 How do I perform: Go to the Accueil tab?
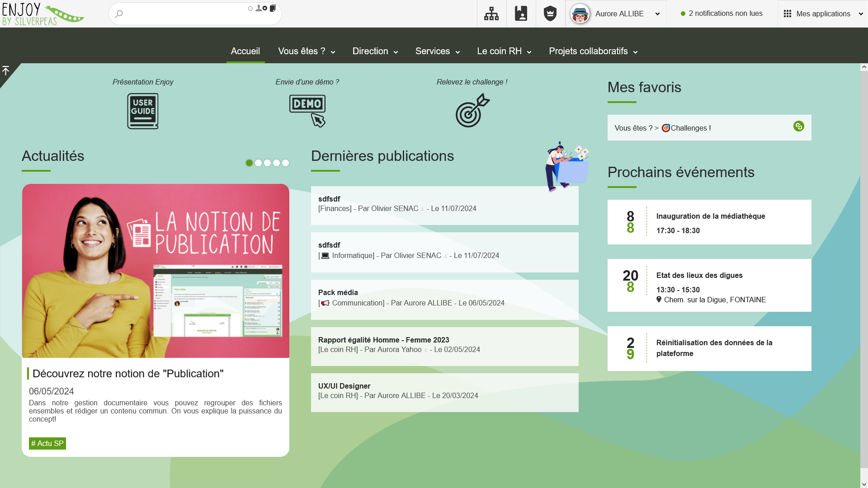point(245,52)
